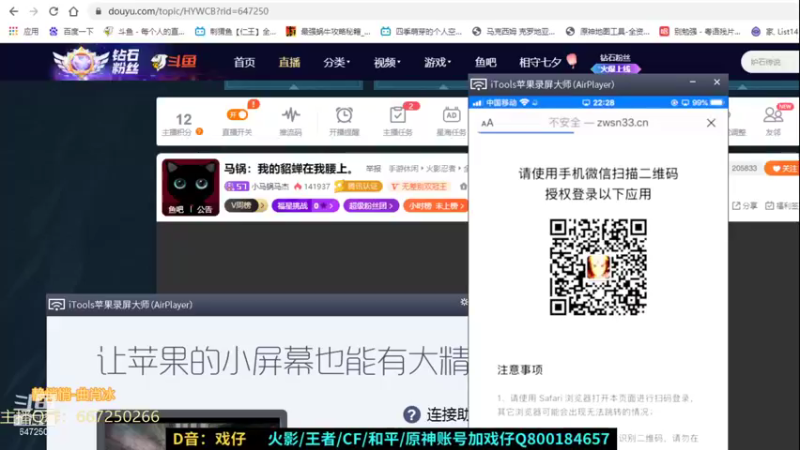Click the 钻石粉丝 badge logo

pyautogui.click(x=96, y=62)
